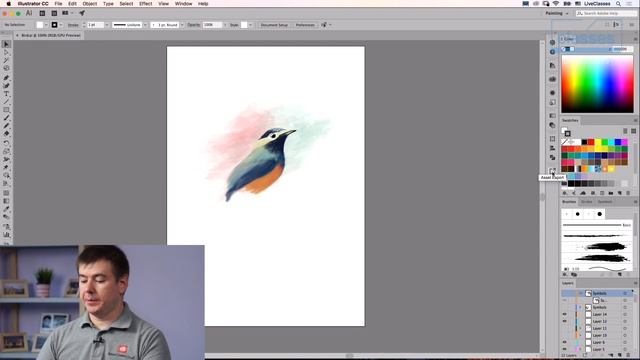
Task: Open the Apple menu
Action: click(9, 4)
